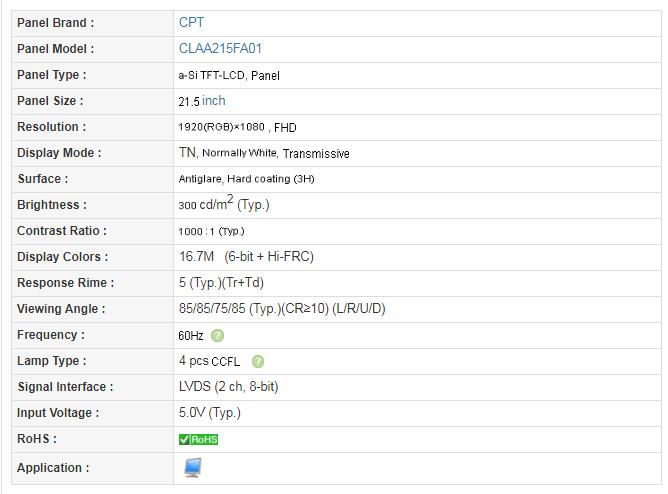Select the 'Signal Interface :' label
Screen dimensions: 668x494
pyautogui.click(x=65, y=387)
